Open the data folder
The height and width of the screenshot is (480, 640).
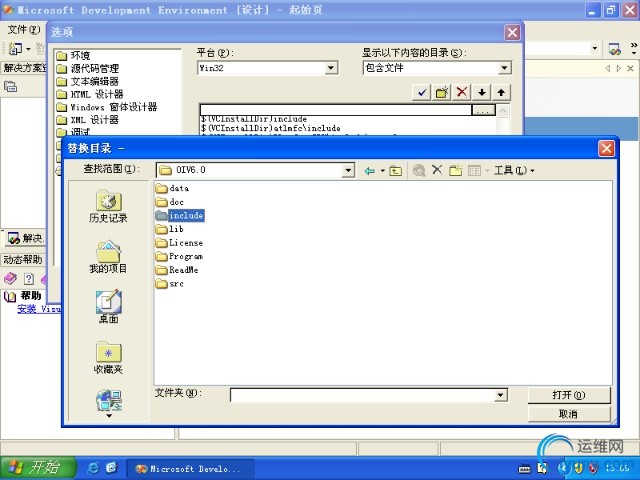click(x=172, y=188)
